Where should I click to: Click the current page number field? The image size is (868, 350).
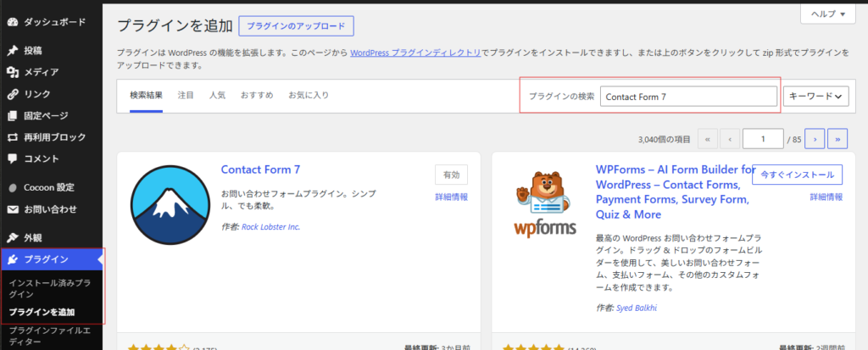pyautogui.click(x=763, y=140)
